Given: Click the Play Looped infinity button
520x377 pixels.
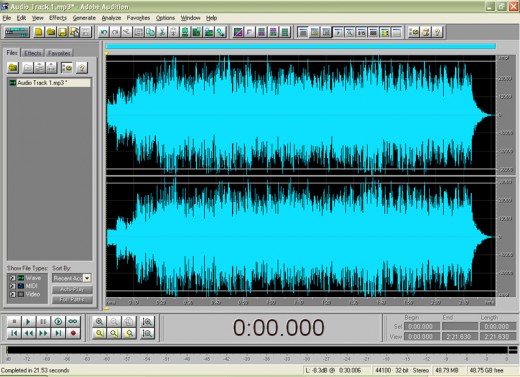Looking at the screenshot, I should tap(73, 321).
